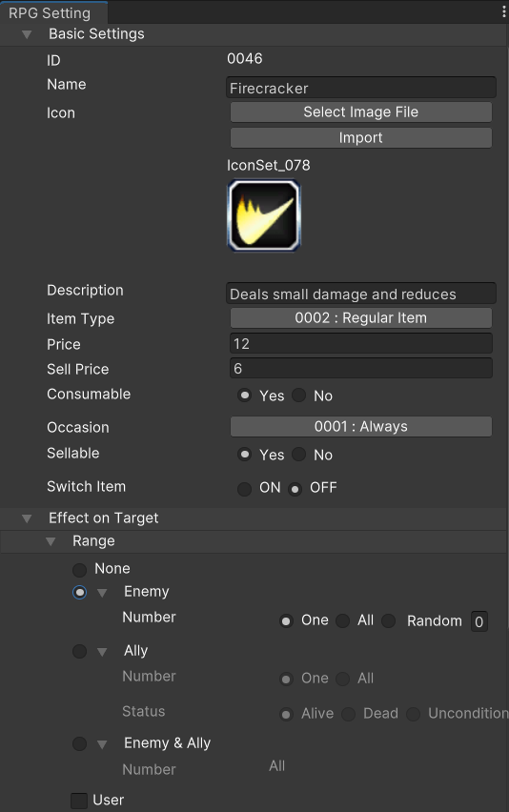The width and height of the screenshot is (509, 812).
Task: Click the Import button
Action: pos(361,138)
